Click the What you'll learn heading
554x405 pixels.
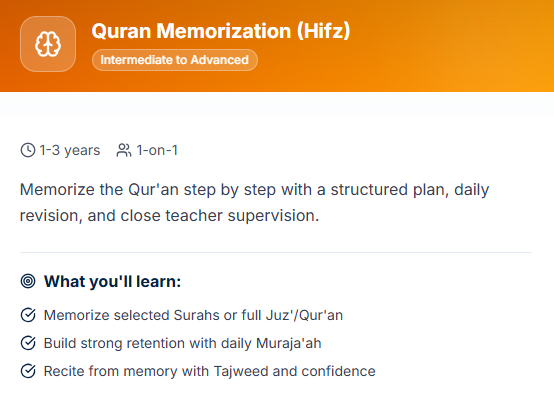[112, 282]
